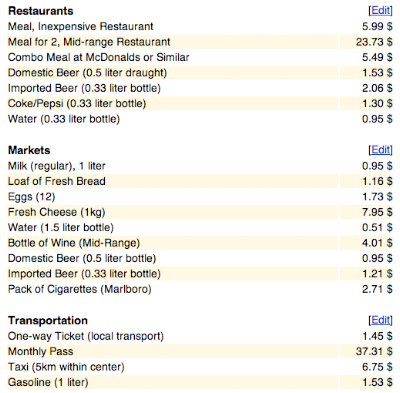The height and width of the screenshot is (393, 400).
Task: Click the 23.73 $ price value
Action: click(374, 42)
